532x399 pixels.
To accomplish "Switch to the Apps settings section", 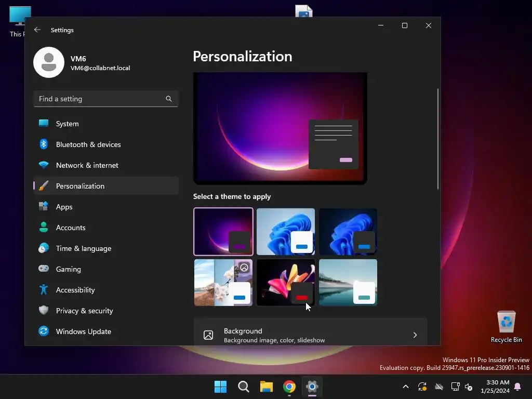I will pos(106,207).
